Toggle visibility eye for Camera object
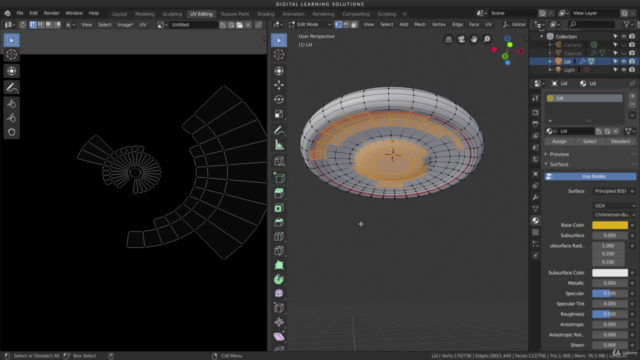Viewport: 640px width, 360px height. pos(624,44)
